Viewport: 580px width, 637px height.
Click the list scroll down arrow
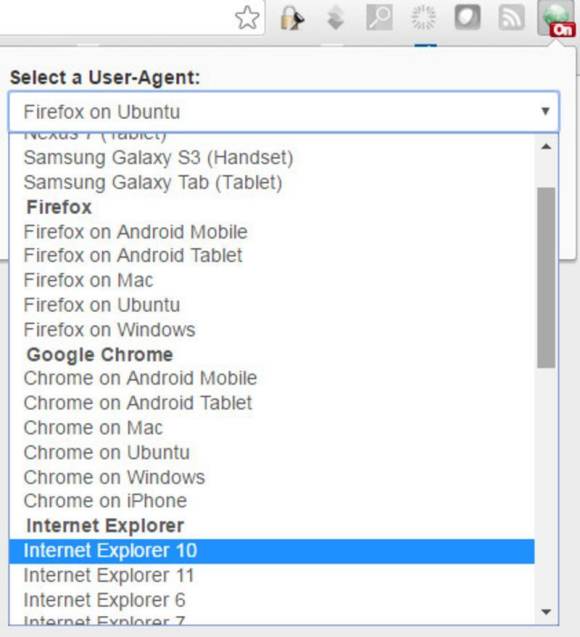pyautogui.click(x=546, y=612)
